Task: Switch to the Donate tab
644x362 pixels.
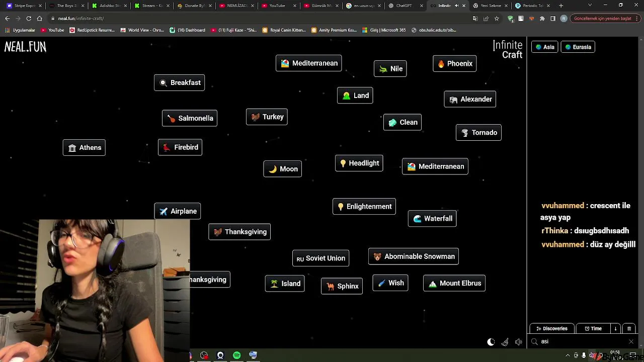Action: 194,6
